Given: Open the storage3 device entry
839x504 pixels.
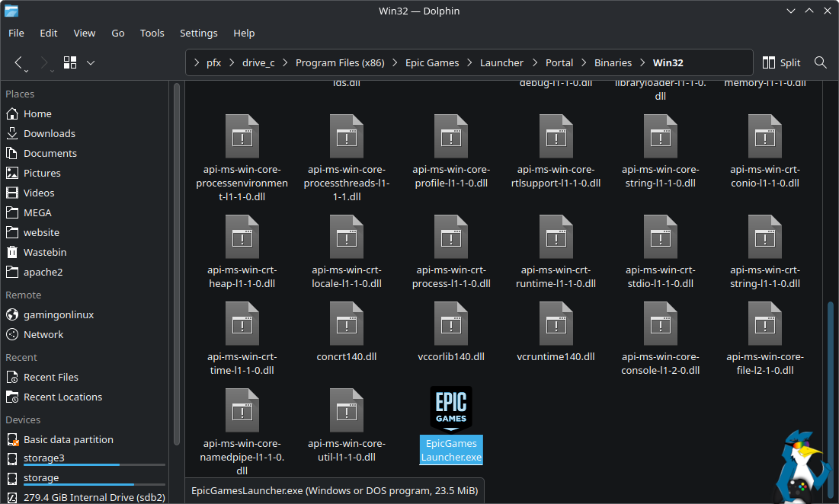Looking at the screenshot, I should (x=43, y=458).
